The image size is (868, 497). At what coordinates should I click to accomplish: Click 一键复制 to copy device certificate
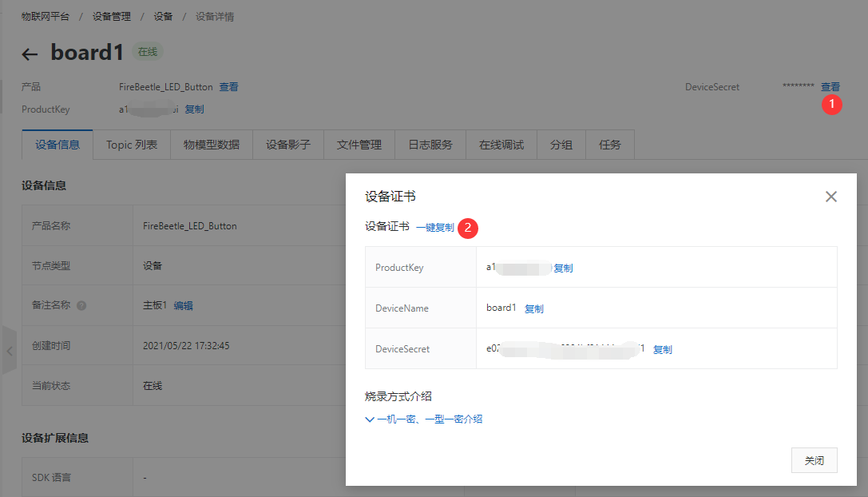click(435, 227)
